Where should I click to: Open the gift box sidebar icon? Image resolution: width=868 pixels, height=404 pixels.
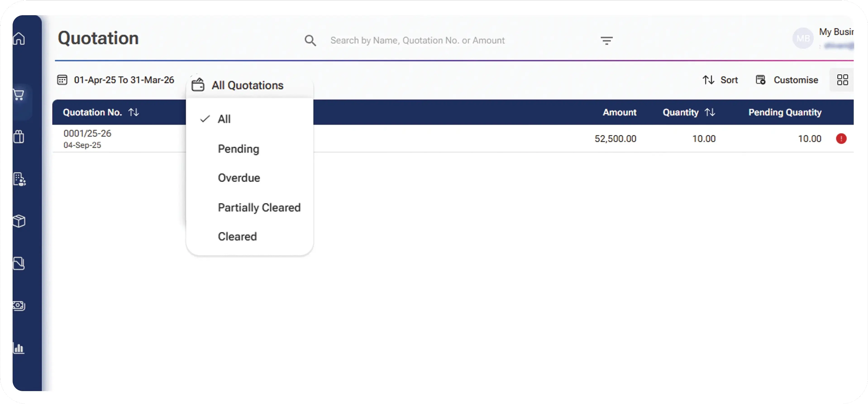(x=19, y=137)
